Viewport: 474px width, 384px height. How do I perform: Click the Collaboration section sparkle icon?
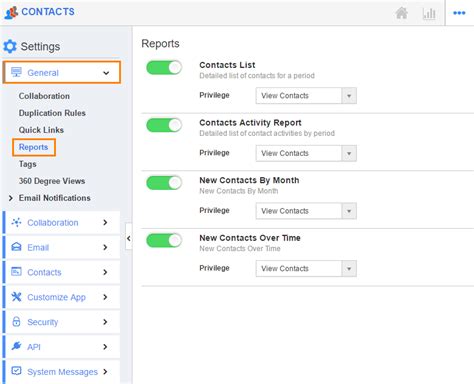16,222
